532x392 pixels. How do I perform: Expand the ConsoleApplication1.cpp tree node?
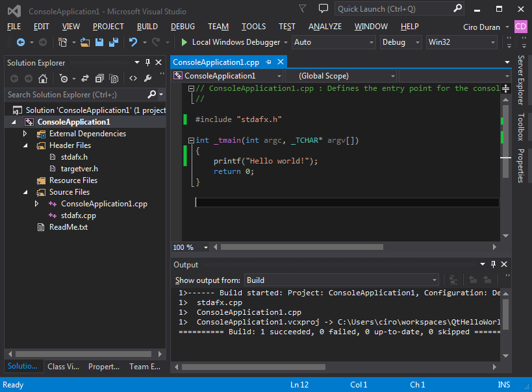pos(36,204)
